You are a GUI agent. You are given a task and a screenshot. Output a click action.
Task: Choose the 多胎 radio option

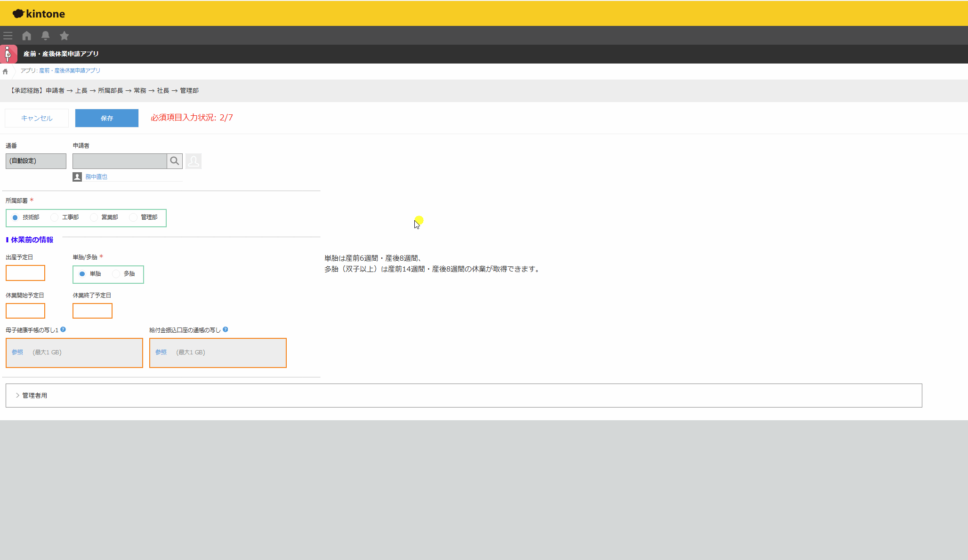(x=116, y=274)
